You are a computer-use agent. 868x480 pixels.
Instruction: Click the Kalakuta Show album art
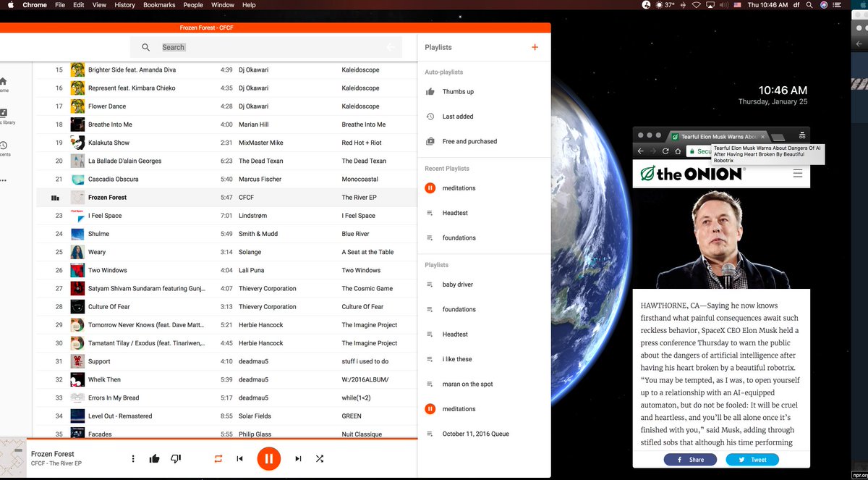pyautogui.click(x=77, y=143)
